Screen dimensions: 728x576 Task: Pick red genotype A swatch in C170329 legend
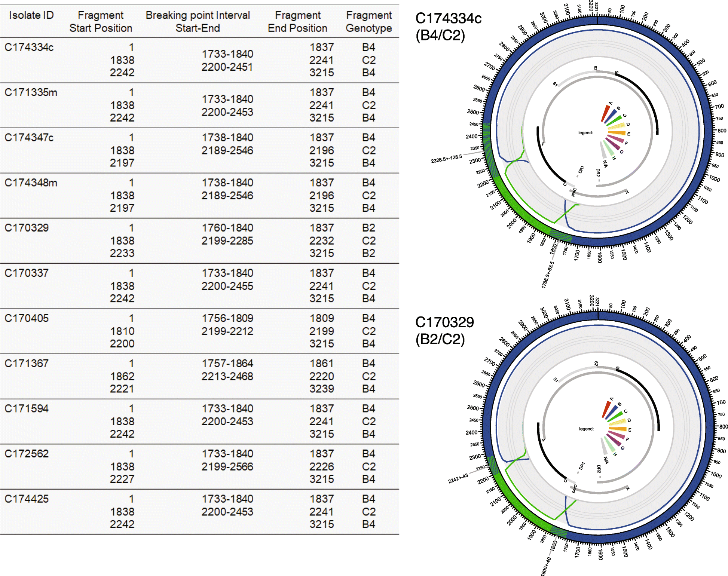pos(606,410)
